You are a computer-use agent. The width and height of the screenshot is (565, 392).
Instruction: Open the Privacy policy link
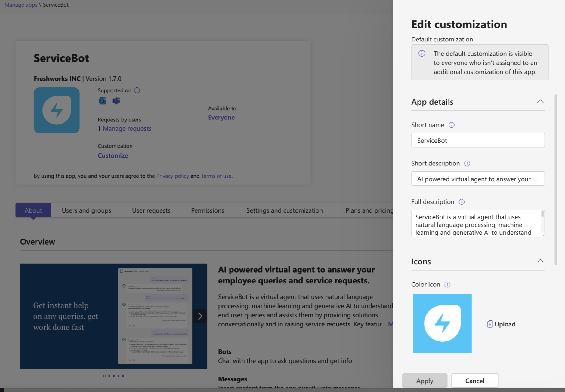(173, 176)
